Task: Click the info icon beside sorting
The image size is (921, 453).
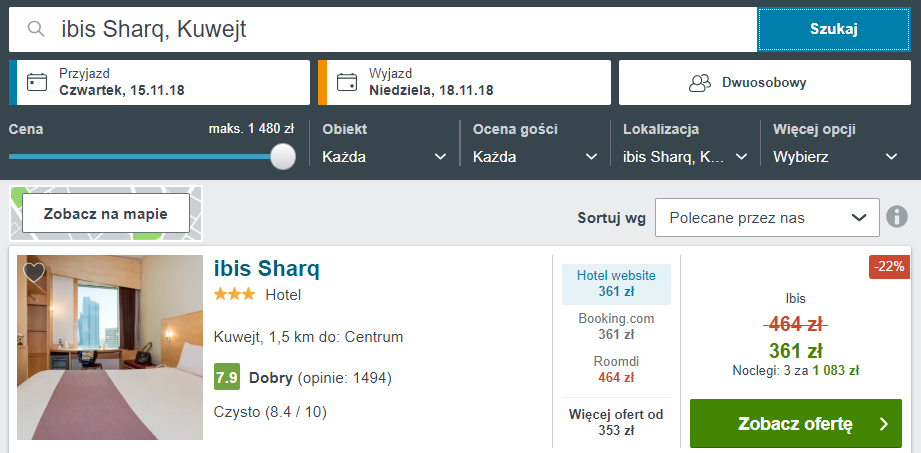Action: click(897, 217)
